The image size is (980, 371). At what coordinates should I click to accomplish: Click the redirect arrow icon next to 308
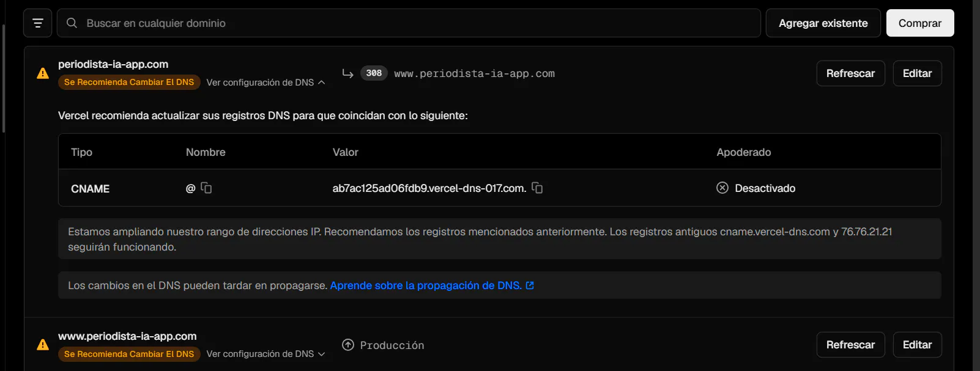click(347, 73)
